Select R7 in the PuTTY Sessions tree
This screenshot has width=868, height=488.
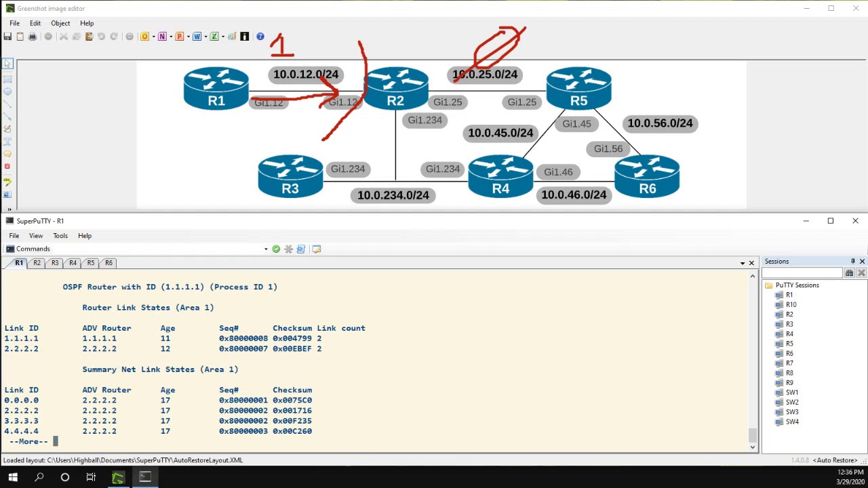tap(789, 363)
